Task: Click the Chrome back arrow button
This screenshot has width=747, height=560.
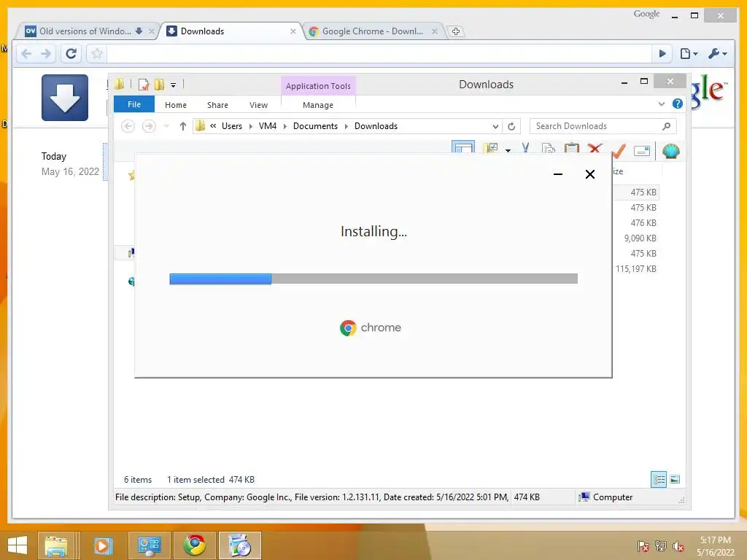Action: [27, 54]
